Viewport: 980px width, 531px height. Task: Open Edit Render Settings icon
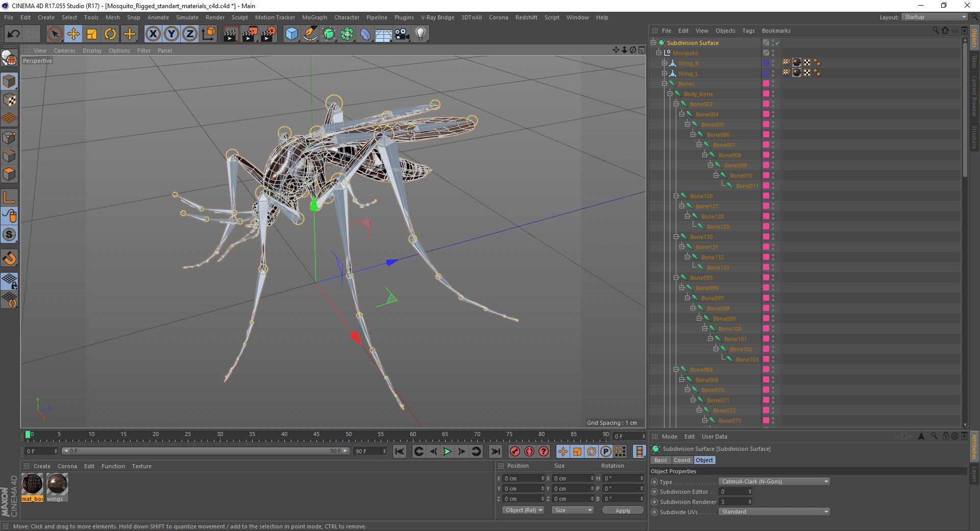[x=268, y=34]
